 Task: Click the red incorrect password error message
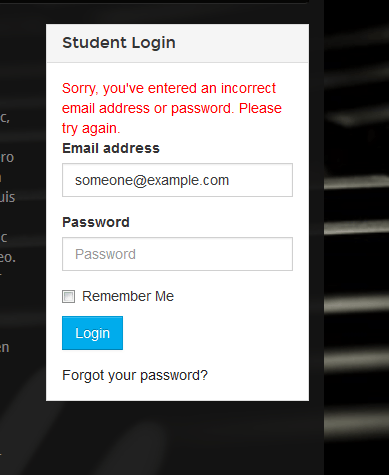point(172,108)
